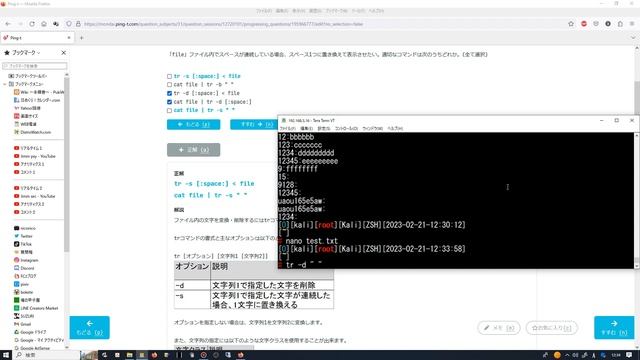
Task: Open a new Firefox tab with plus icon
Action: click(x=81, y=38)
